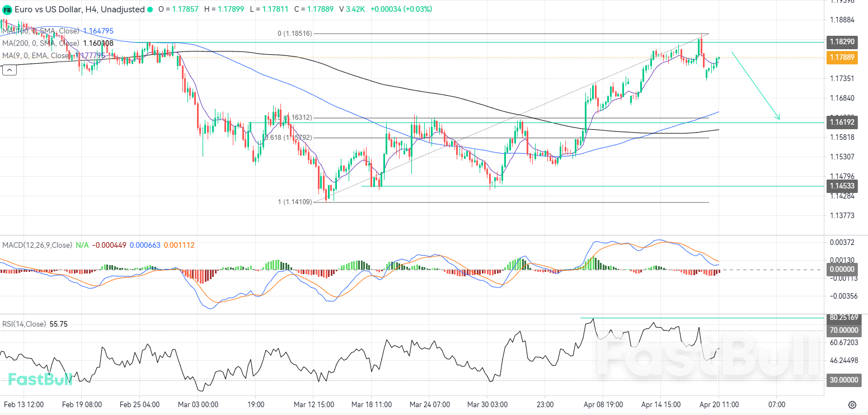Select the MA(9, 0, EMA, Close) indicator label
Image resolution: width=868 pixels, height=415 pixels.
(x=37, y=55)
